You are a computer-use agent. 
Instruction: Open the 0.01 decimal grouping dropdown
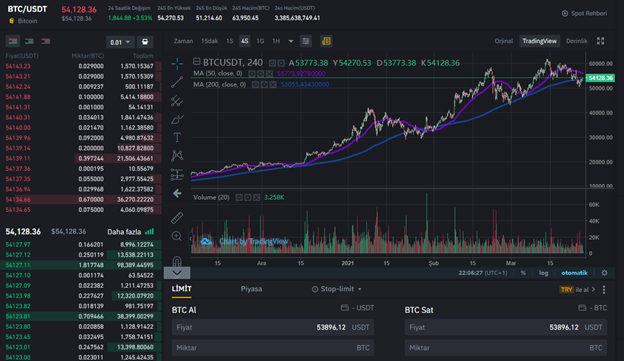[120, 42]
